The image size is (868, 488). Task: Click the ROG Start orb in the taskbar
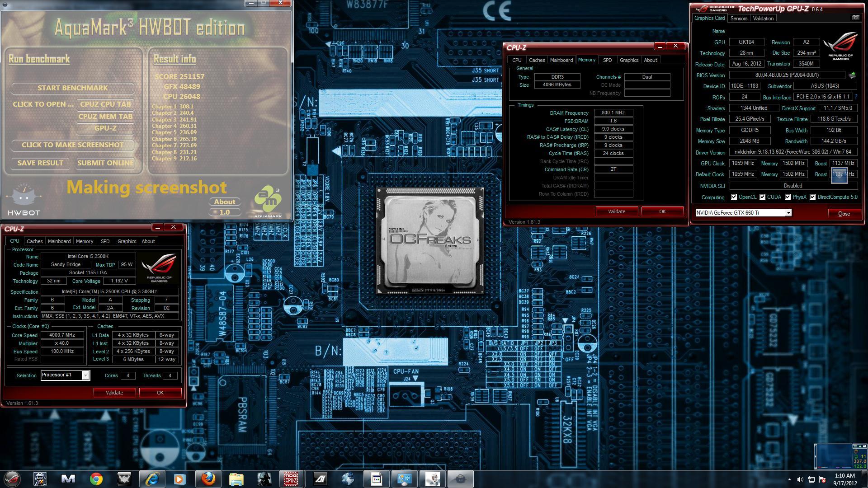pyautogui.click(x=12, y=479)
